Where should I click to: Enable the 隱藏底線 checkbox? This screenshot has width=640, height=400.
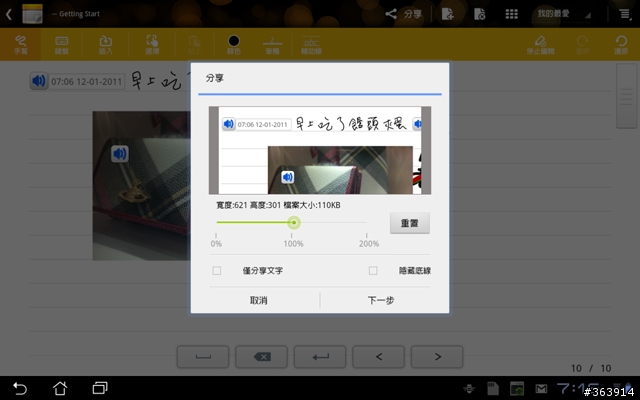tap(373, 271)
